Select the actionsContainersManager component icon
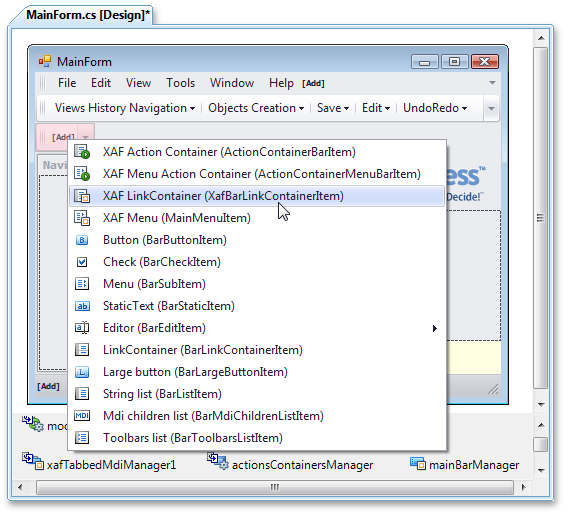The height and width of the screenshot is (516, 567). coord(218,461)
